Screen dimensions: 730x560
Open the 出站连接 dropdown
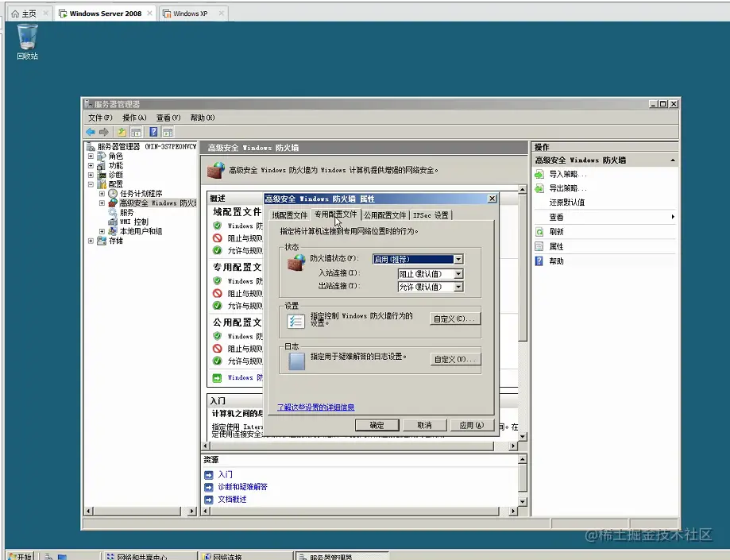coord(458,287)
